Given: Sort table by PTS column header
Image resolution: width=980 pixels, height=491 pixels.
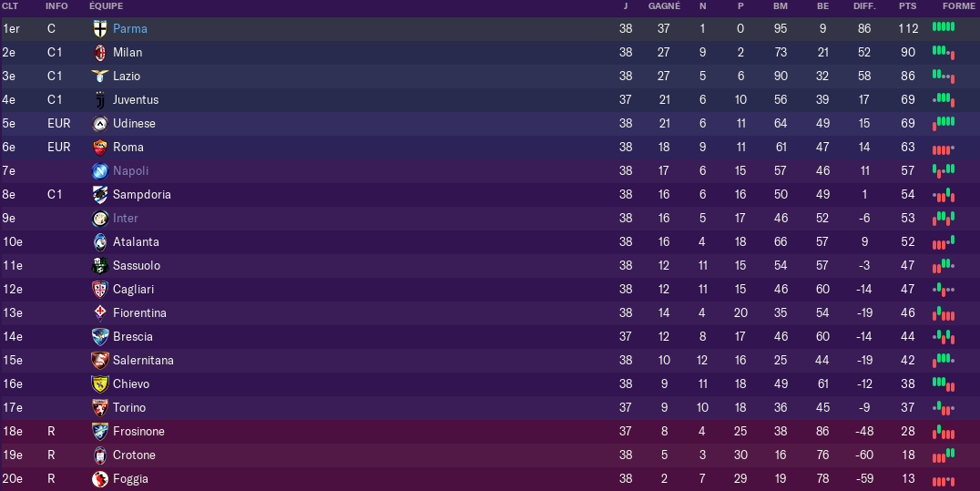Looking at the screenshot, I should 907,6.
